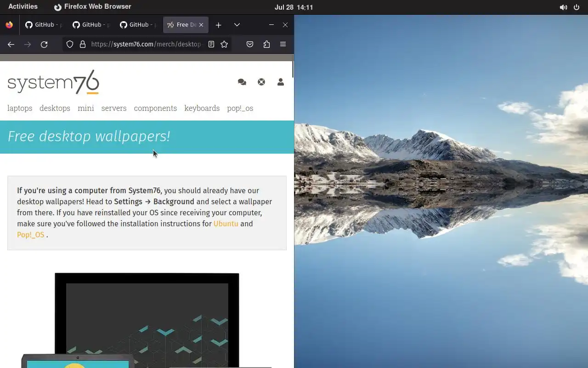Open the Save to Pocket icon

point(250,44)
